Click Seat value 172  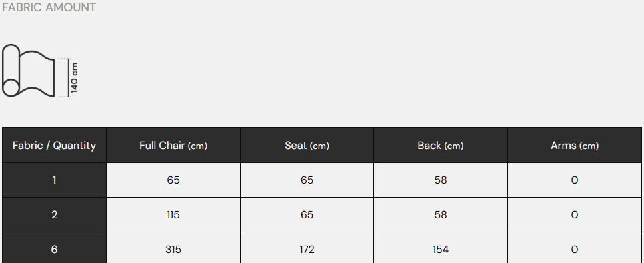coord(307,248)
